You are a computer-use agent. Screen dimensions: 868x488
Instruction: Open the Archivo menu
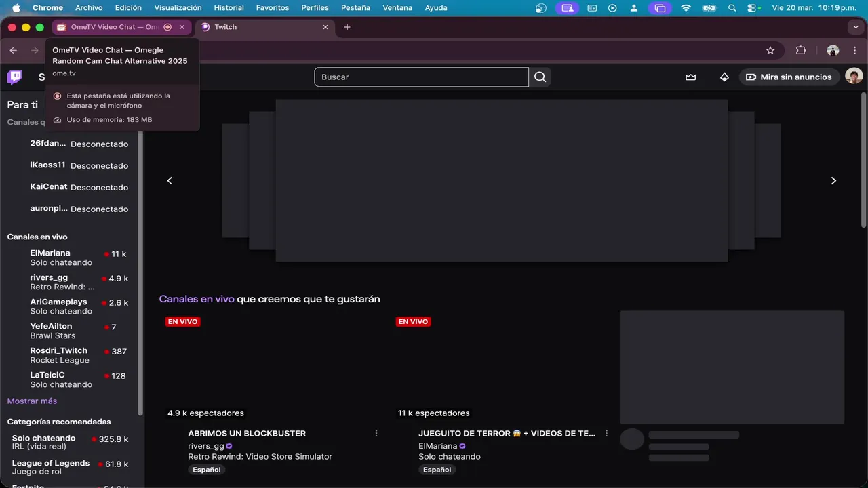pyautogui.click(x=89, y=7)
